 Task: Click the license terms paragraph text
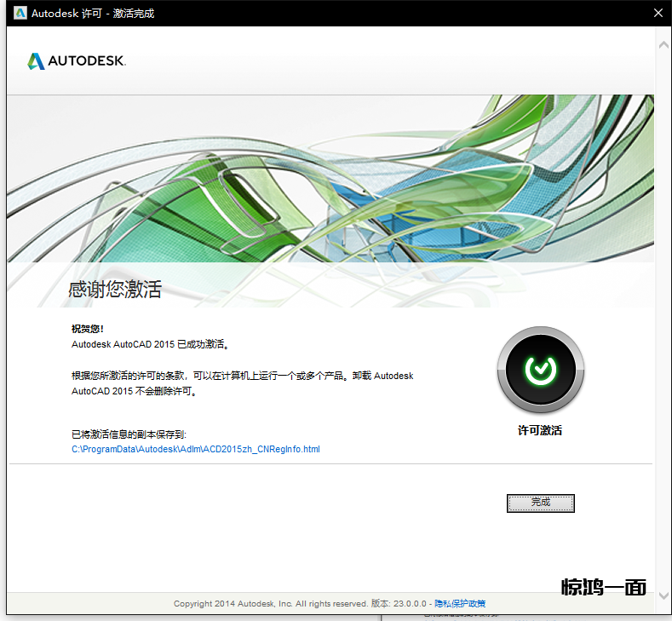pyautogui.click(x=242, y=376)
